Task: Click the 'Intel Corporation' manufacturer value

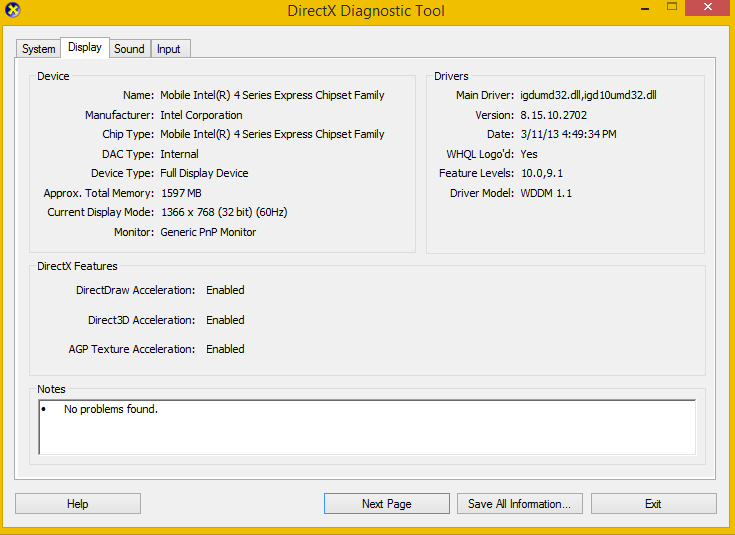Action: pyautogui.click(x=202, y=115)
